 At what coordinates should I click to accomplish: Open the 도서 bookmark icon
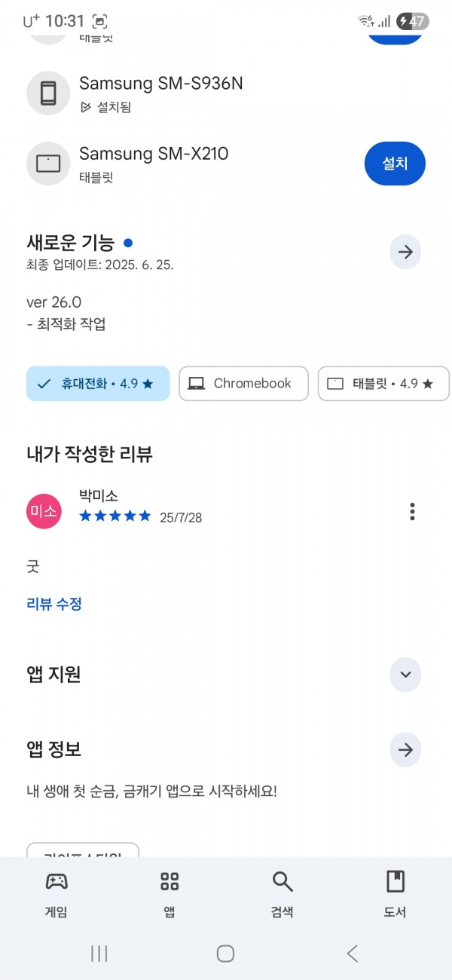click(x=395, y=880)
